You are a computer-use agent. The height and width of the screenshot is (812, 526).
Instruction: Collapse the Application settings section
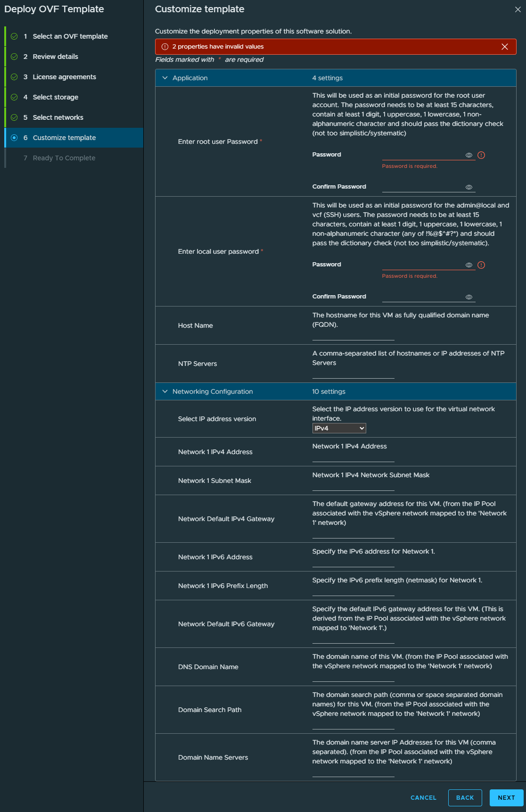pos(165,78)
